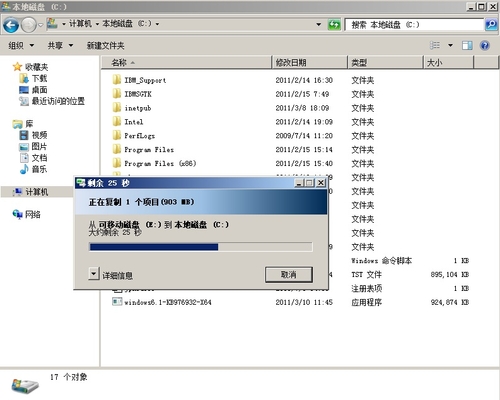
Task: Select 下载 under favorites
Action: [39, 78]
